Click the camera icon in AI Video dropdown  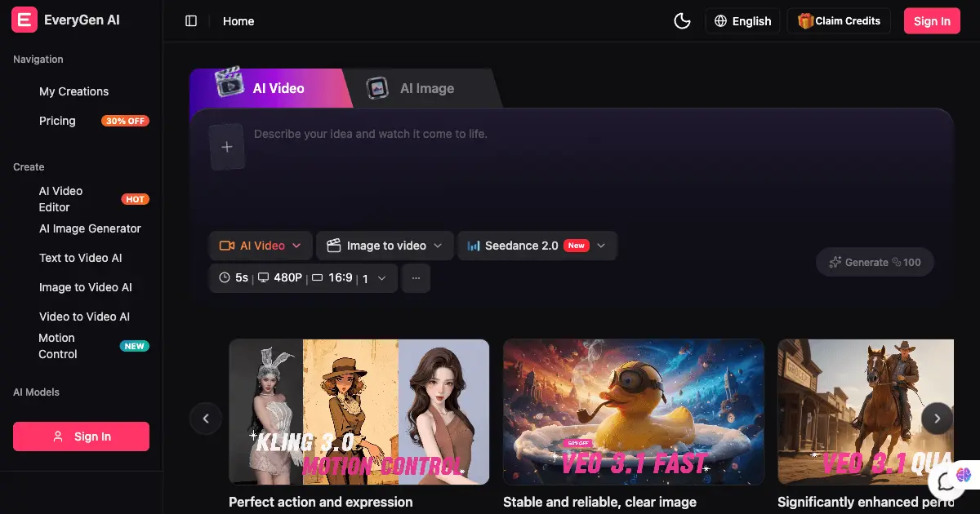point(227,246)
